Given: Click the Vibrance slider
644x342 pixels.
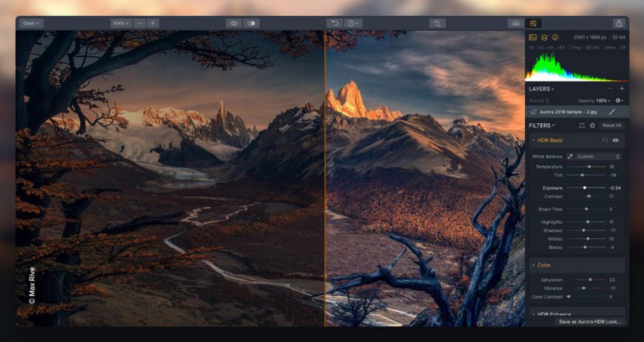Looking at the screenshot, I should click(x=585, y=288).
